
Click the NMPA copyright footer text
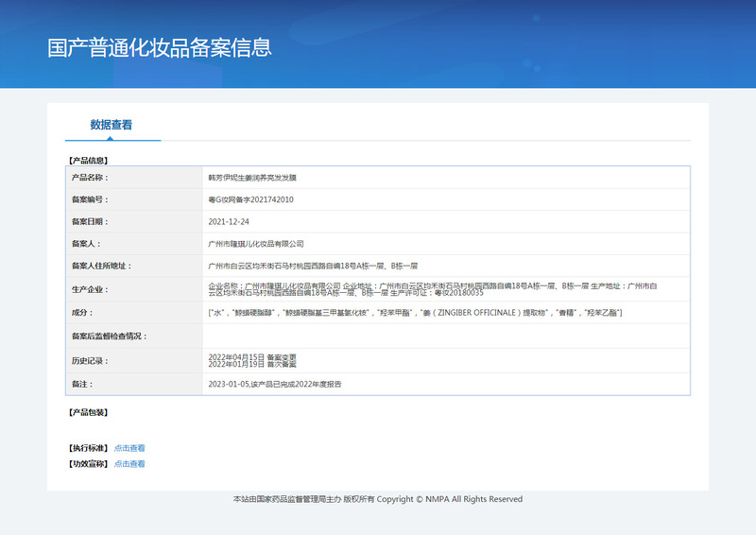[x=378, y=499]
